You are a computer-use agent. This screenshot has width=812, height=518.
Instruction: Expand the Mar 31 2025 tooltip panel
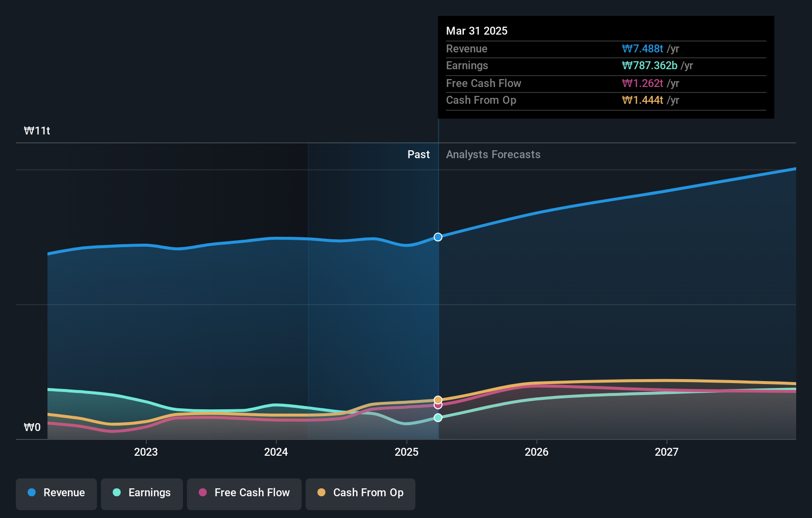coord(477,31)
